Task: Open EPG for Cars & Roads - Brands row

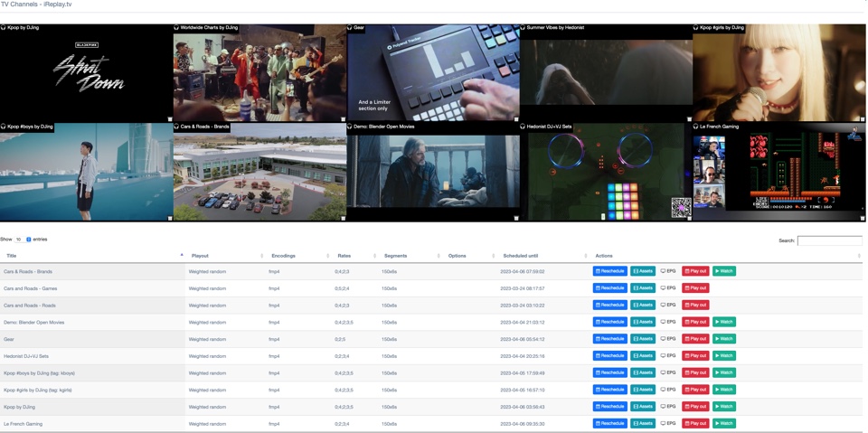Action: 668,271
